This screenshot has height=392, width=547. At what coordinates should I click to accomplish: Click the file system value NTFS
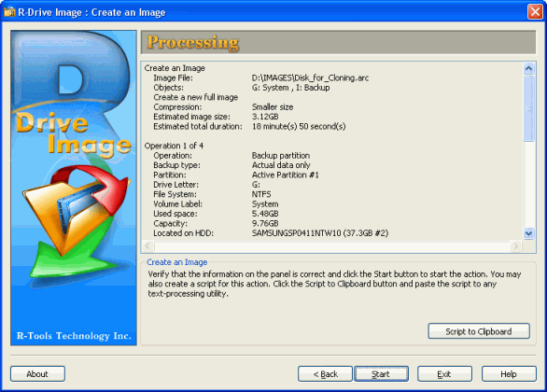tap(261, 194)
